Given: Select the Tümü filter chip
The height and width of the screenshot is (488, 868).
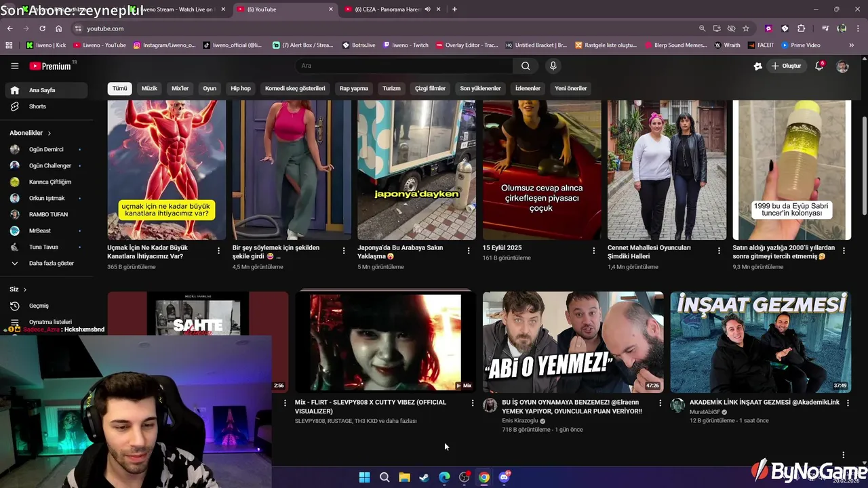Looking at the screenshot, I should 119,88.
